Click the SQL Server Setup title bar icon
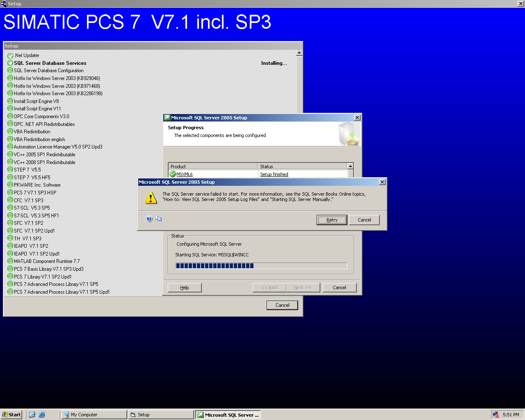The image size is (525, 420). pos(167,118)
